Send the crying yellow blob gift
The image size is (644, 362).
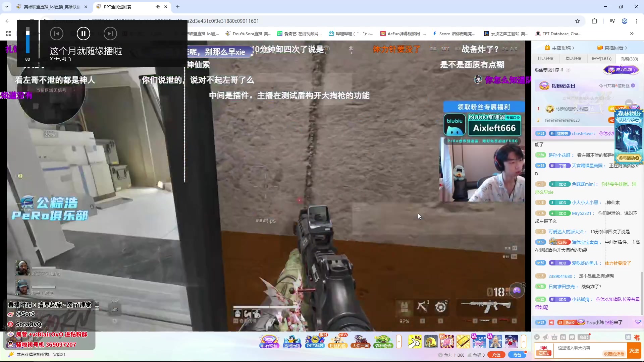coord(431,342)
